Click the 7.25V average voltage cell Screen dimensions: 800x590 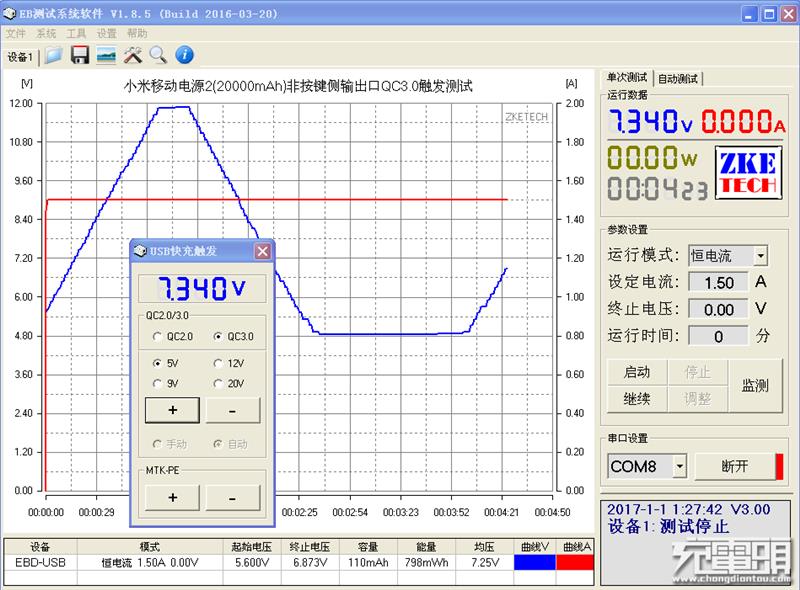484,562
